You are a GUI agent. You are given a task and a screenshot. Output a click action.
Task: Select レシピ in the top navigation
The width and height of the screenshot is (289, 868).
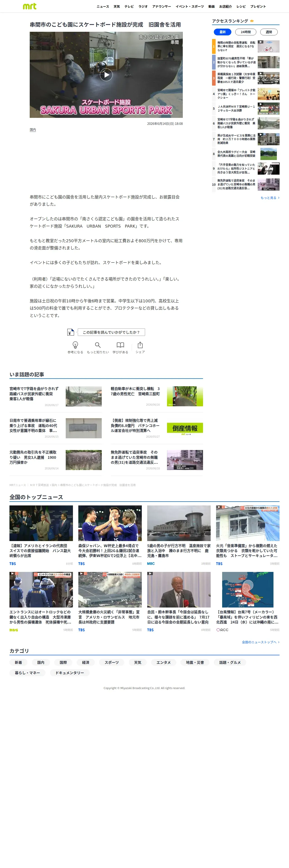(x=241, y=6)
